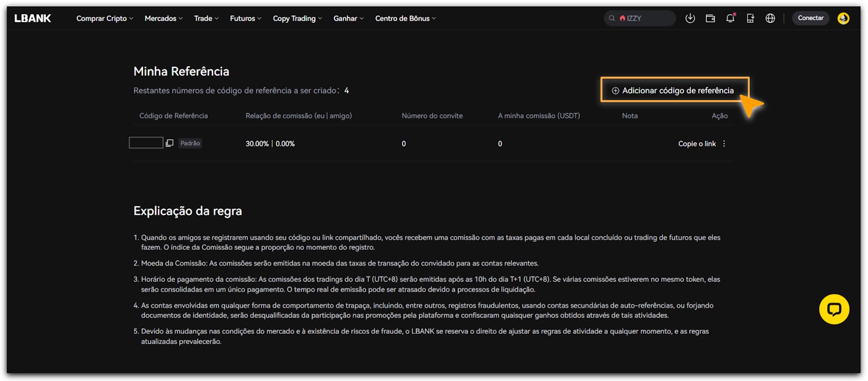This screenshot has height=381, width=868.
Task: Expand the Mercados dropdown
Action: (x=163, y=18)
